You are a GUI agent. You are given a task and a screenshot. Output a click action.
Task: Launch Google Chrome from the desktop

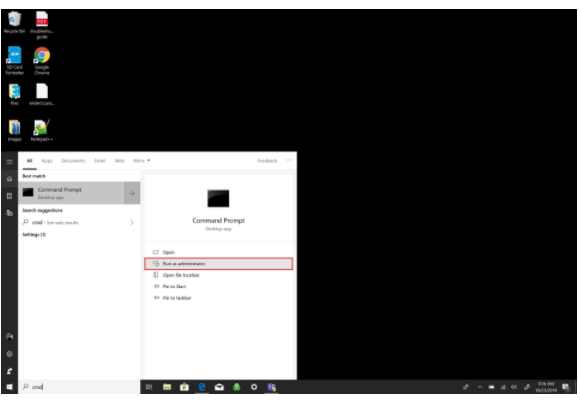[42, 61]
